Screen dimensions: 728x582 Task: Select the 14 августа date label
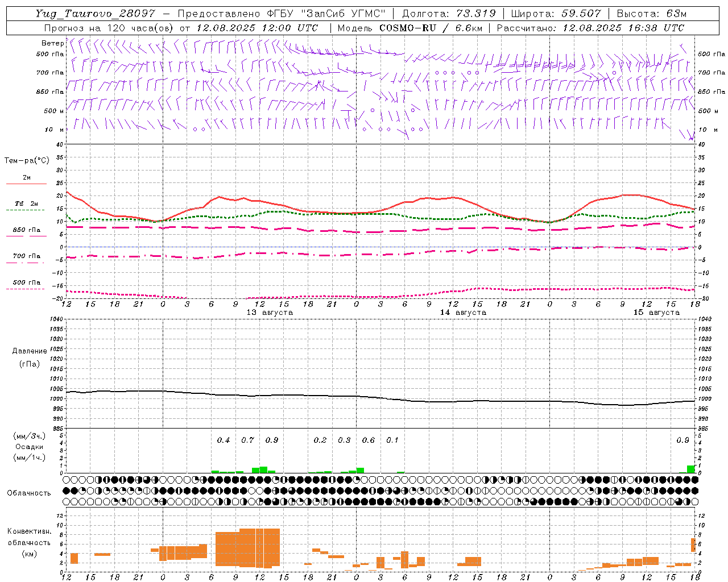coord(463,312)
